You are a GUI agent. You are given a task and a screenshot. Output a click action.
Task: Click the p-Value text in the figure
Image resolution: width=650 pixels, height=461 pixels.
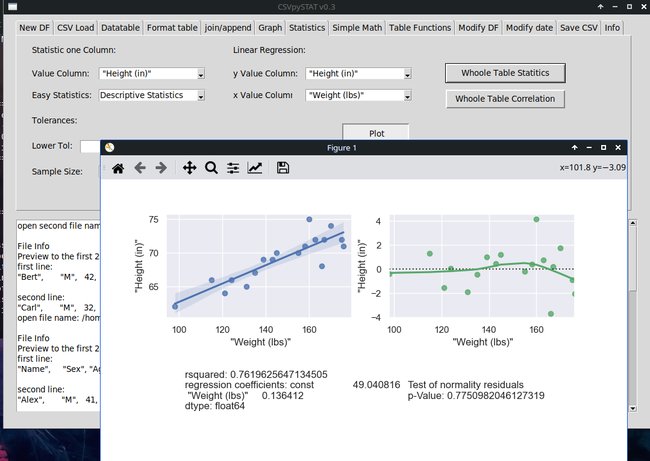476,395
